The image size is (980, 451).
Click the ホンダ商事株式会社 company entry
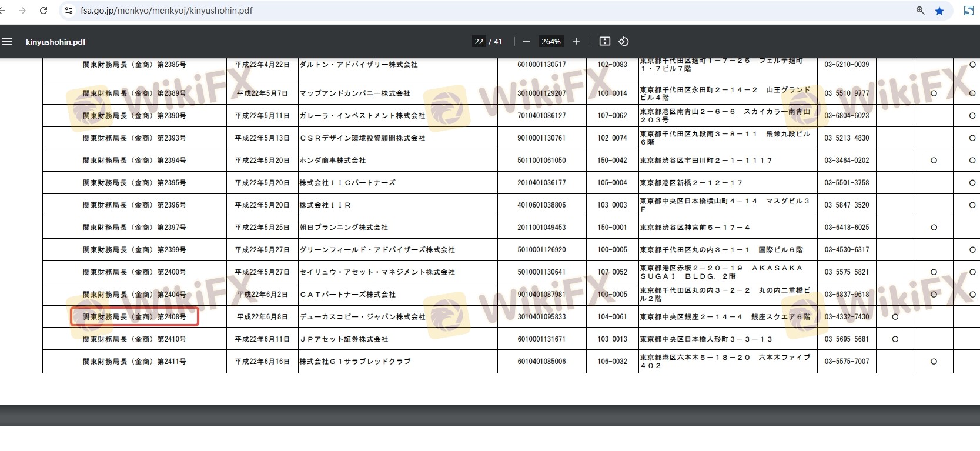coord(333,161)
